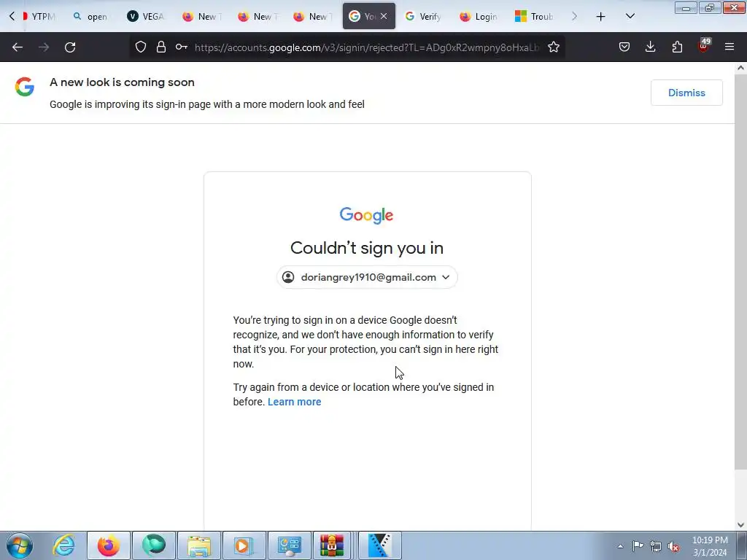Switch to the Login tab
The height and width of the screenshot is (560, 747).
(479, 16)
